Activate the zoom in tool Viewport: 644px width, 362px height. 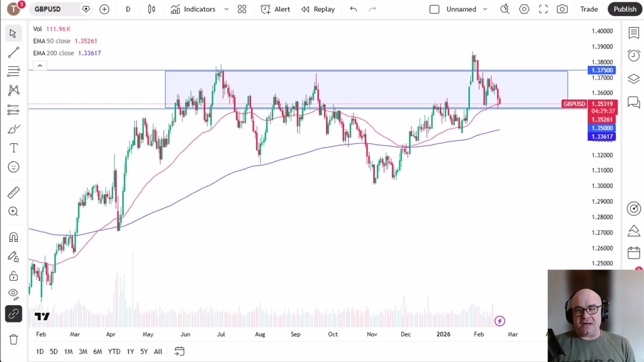tap(13, 212)
